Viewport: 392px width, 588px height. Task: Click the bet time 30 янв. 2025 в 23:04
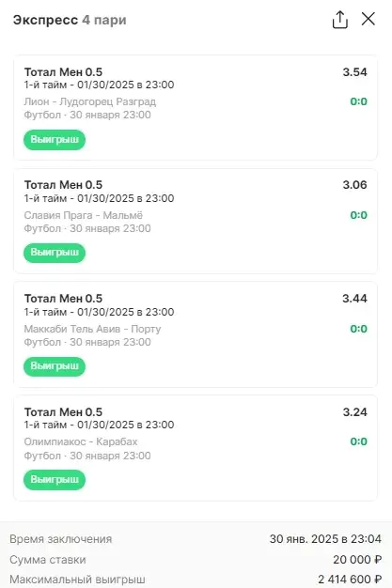325,539
